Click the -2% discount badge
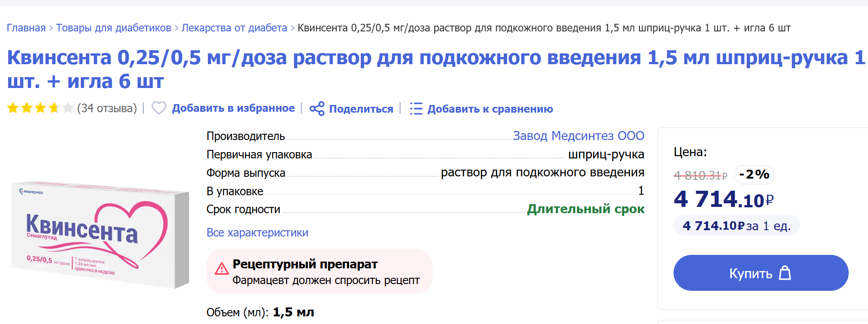 (754, 174)
